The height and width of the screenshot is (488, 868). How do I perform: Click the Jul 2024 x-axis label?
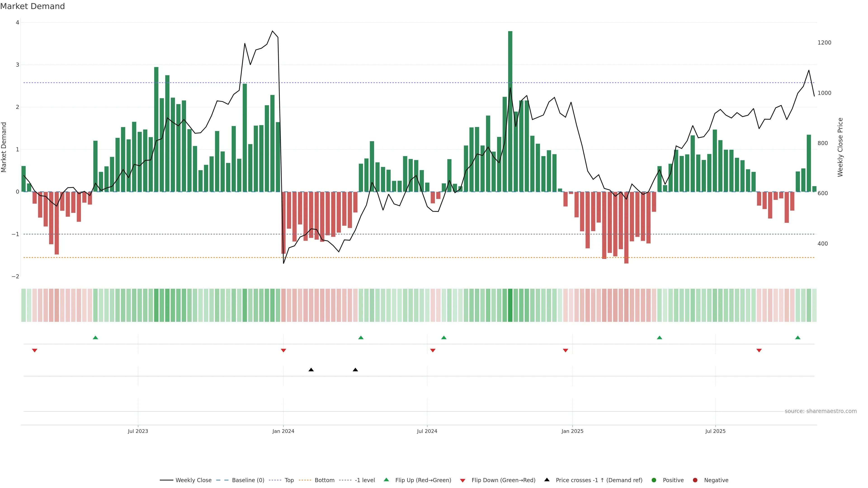pos(427,431)
